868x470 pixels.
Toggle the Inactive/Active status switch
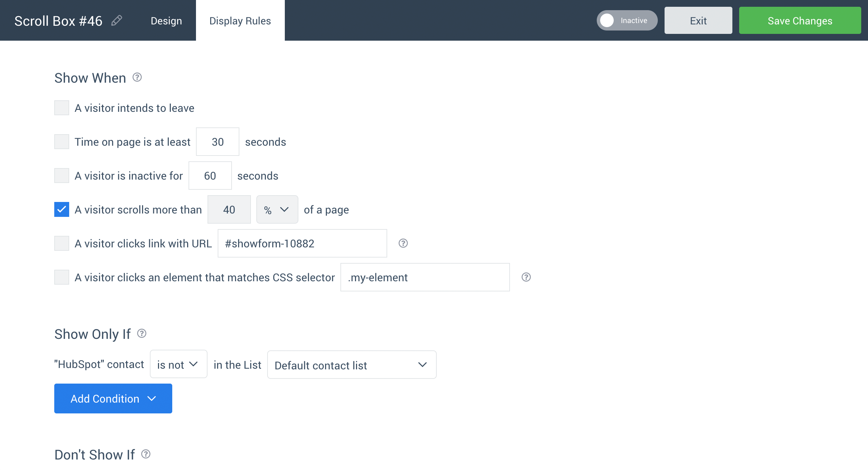coord(625,20)
